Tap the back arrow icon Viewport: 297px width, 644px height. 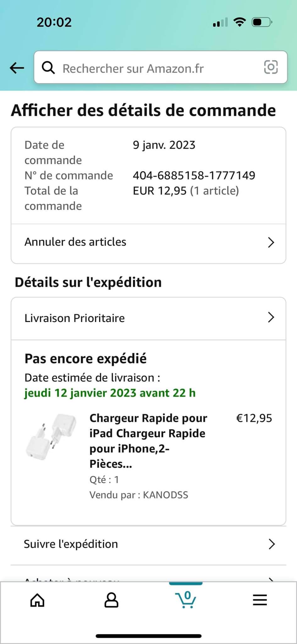coord(17,68)
